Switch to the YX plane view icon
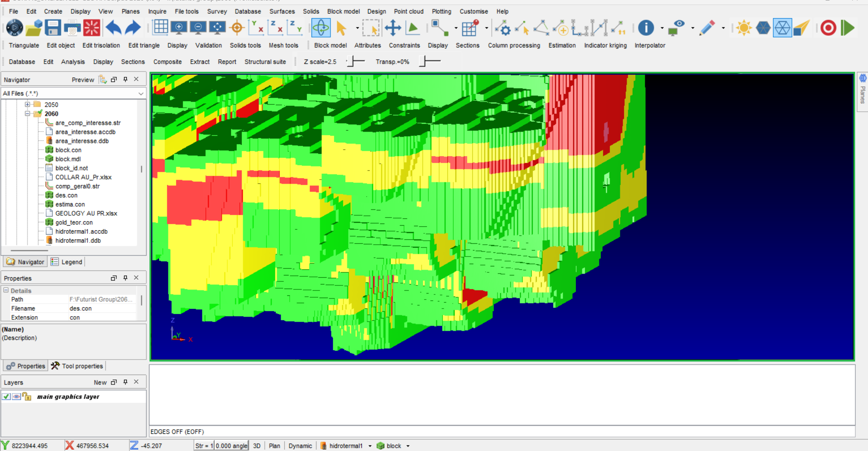This screenshot has width=868, height=451. 256,28
